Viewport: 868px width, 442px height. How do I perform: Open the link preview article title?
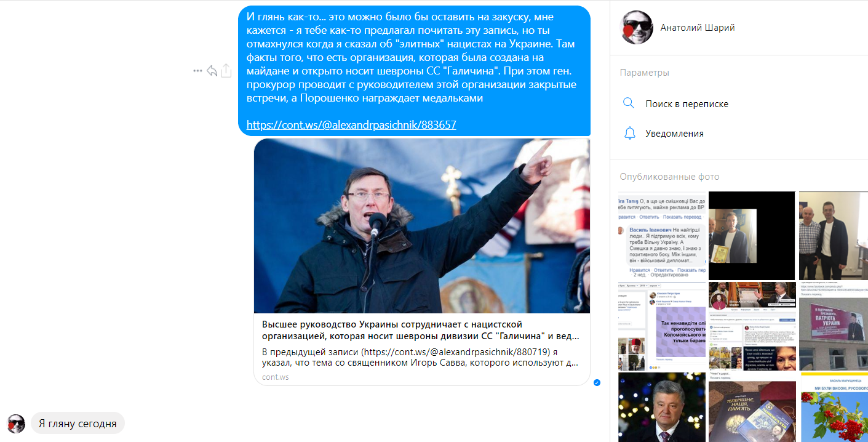(420, 330)
